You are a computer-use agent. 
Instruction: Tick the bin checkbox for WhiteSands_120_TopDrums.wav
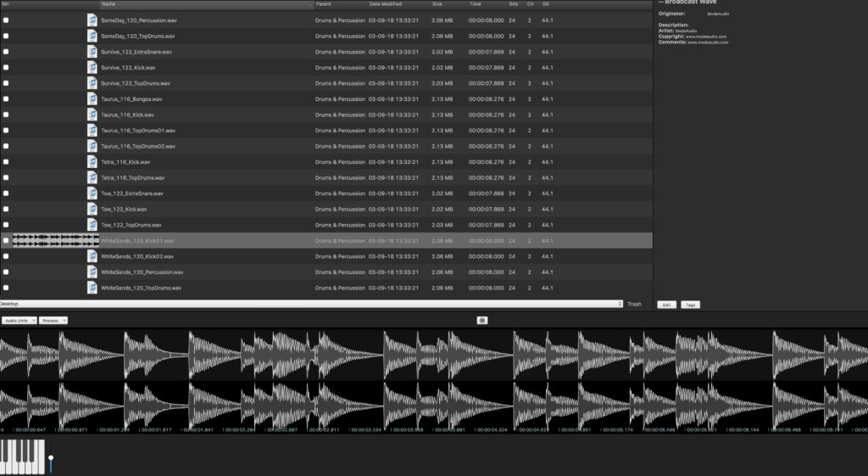point(6,288)
